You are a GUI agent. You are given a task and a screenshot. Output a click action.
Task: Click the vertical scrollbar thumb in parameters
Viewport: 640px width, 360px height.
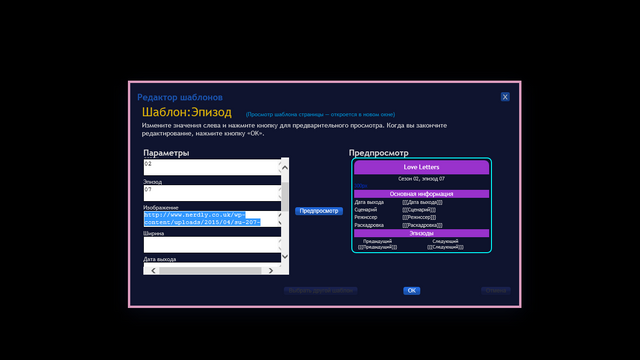click(x=285, y=197)
